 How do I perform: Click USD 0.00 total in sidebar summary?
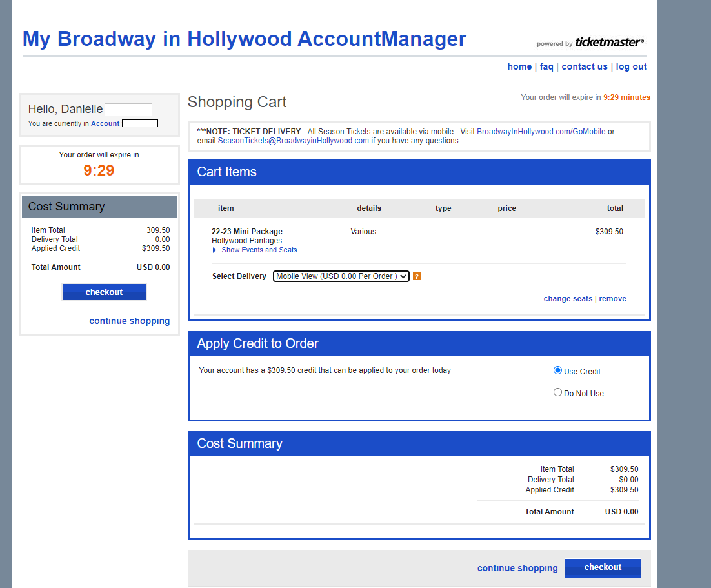point(154,267)
